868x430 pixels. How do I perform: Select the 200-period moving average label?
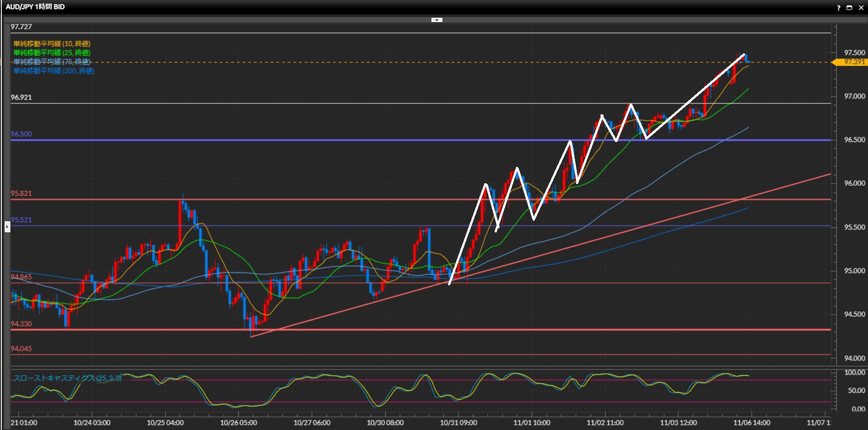tap(54, 71)
